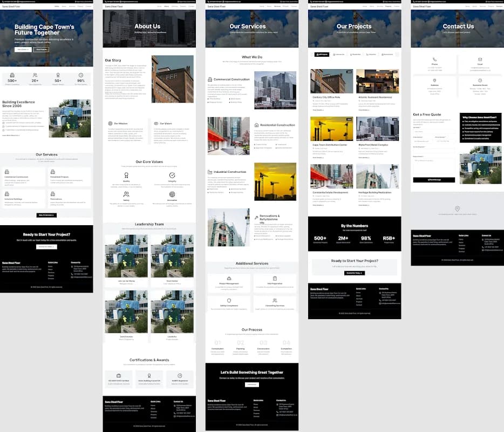The image size is (504, 432).
Task: Click View Details under Century City Office Park
Action: 318,110
